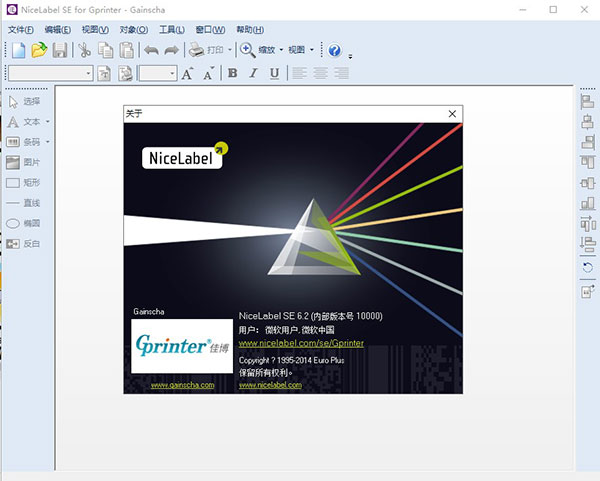Open the 帮助(H) menu

coord(250,30)
